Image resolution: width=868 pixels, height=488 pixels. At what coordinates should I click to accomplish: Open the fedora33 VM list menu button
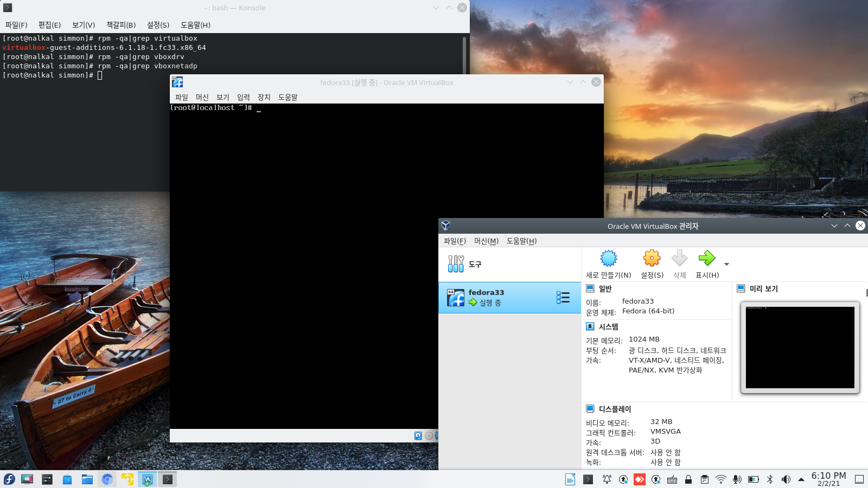(563, 297)
